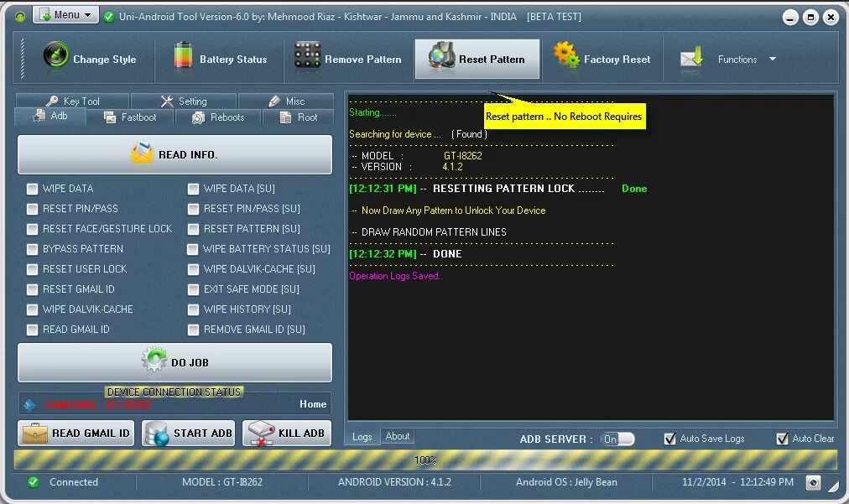
Task: Check RESET PATTERN [SU] option
Action: pos(193,229)
